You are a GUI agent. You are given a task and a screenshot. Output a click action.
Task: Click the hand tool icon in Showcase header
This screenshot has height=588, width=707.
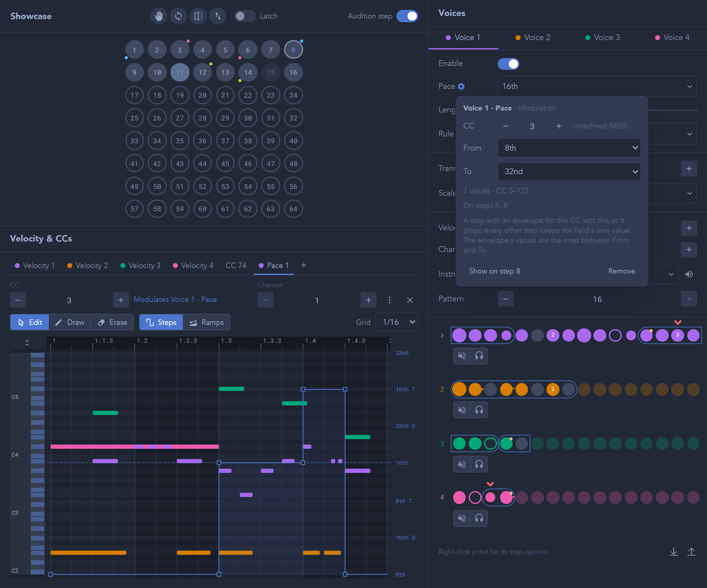pos(159,16)
